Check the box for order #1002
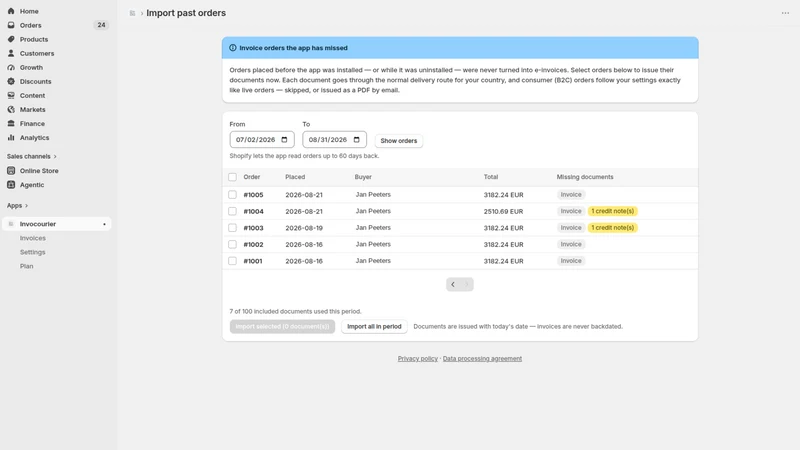 tap(232, 244)
